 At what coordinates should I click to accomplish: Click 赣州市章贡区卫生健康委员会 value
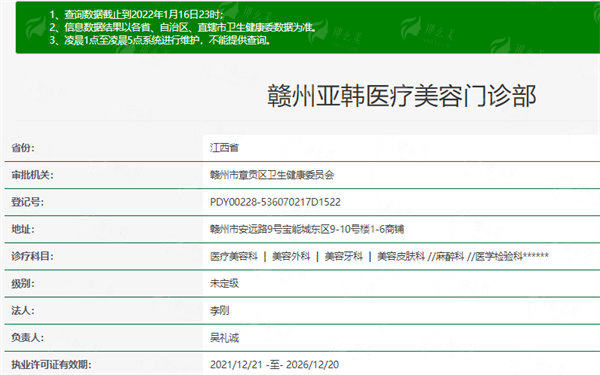pos(272,175)
